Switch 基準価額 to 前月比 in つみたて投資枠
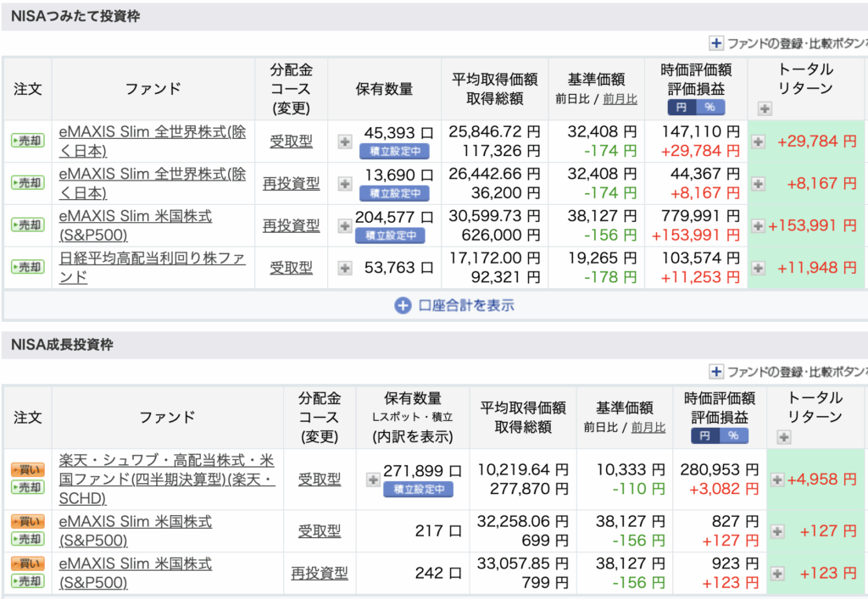868x599 pixels. 620,99
